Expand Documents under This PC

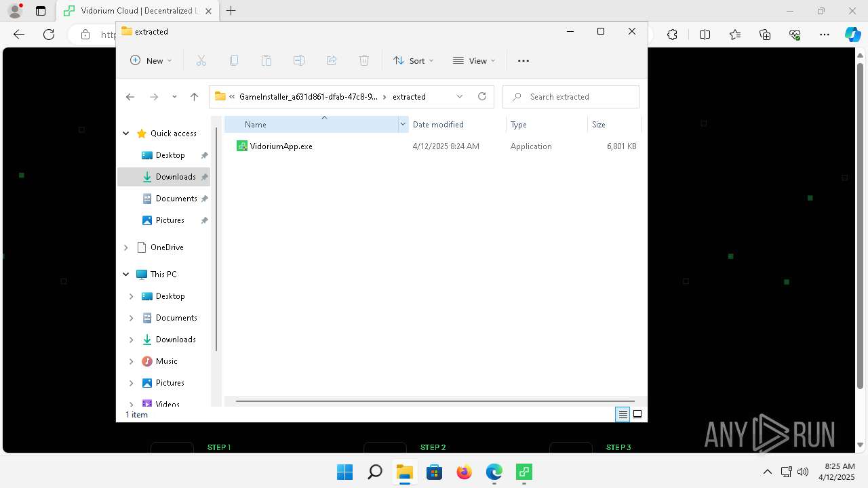[x=131, y=318]
